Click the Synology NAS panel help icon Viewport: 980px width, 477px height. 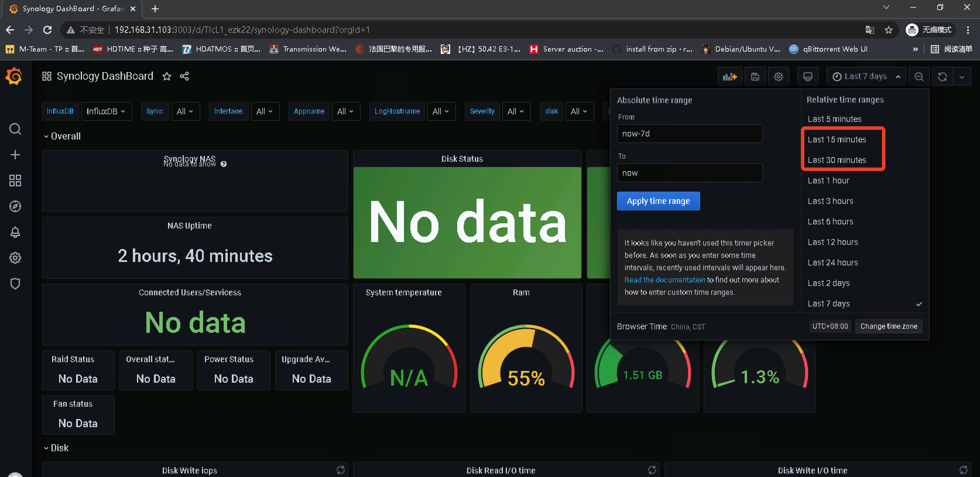pyautogui.click(x=224, y=164)
